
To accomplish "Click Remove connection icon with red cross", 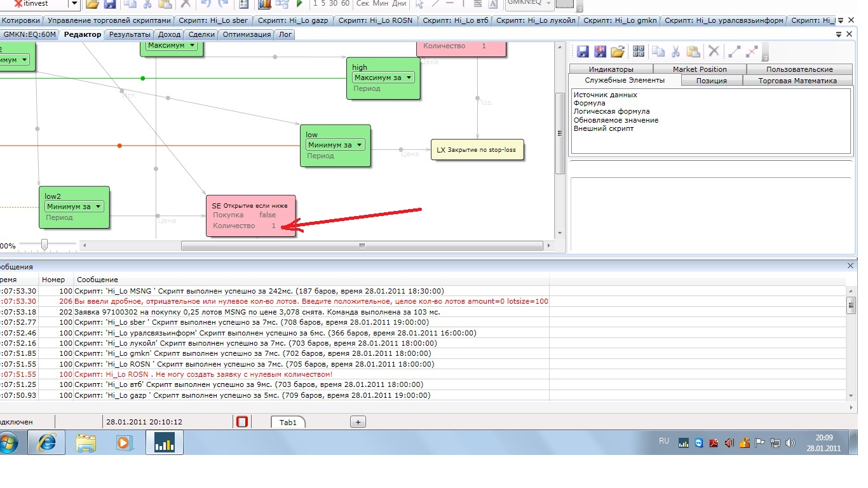I will 752,52.
